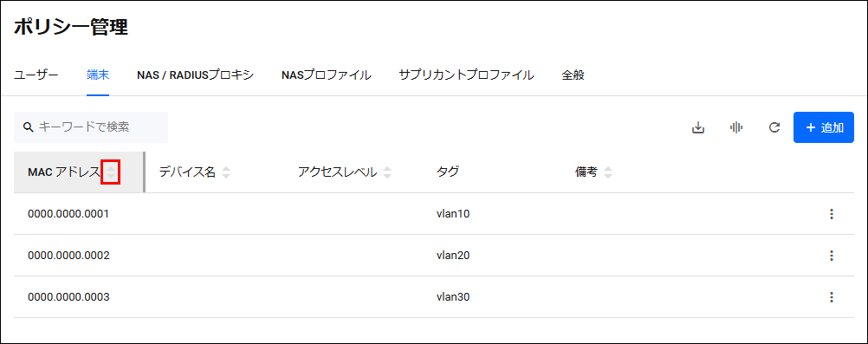Click the キーワードで検索 search field

point(91,127)
